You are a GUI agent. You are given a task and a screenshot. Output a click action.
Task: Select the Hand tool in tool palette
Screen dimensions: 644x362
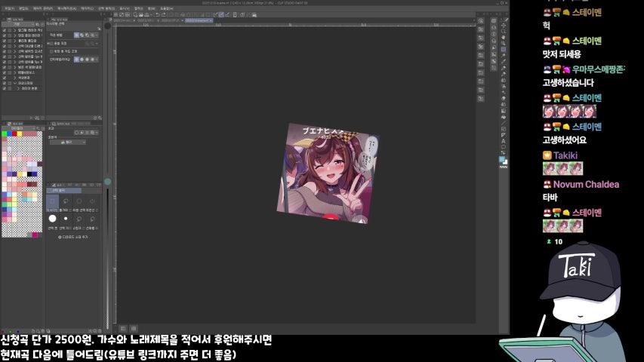(503, 38)
